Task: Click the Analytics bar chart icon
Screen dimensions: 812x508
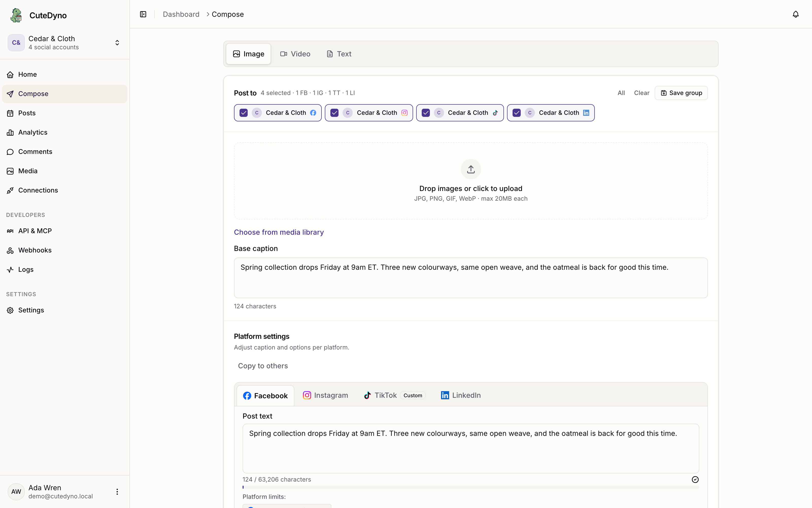Action: (10, 132)
